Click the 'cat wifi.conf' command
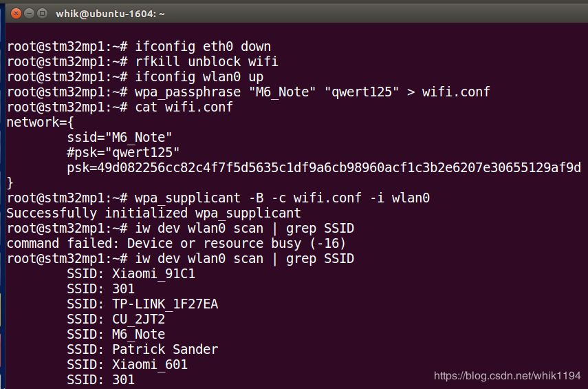 [x=184, y=107]
